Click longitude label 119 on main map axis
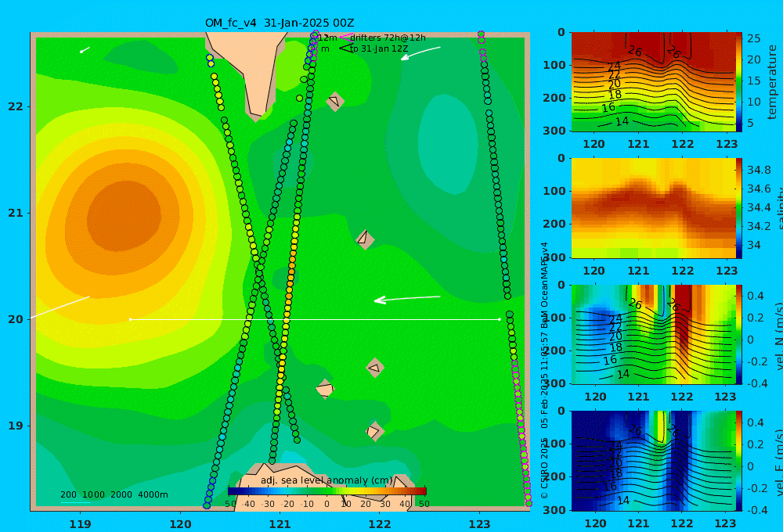This screenshot has width=783, height=532. point(81,524)
